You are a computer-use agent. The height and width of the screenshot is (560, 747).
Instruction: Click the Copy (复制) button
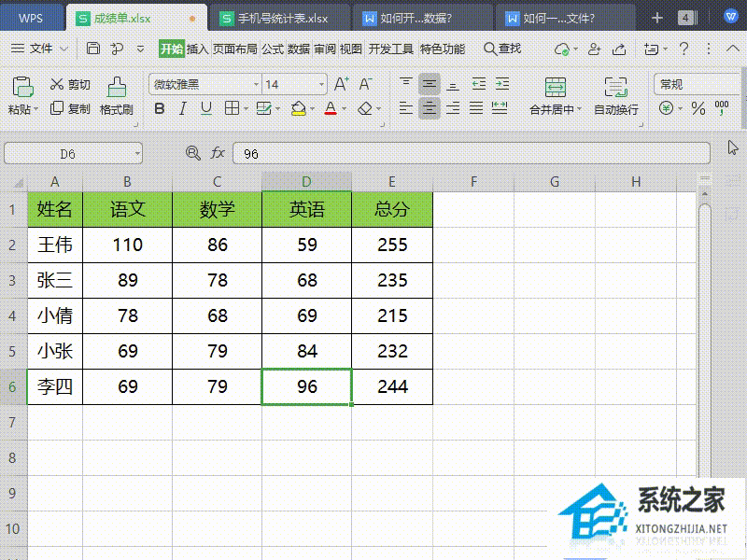pos(70,109)
